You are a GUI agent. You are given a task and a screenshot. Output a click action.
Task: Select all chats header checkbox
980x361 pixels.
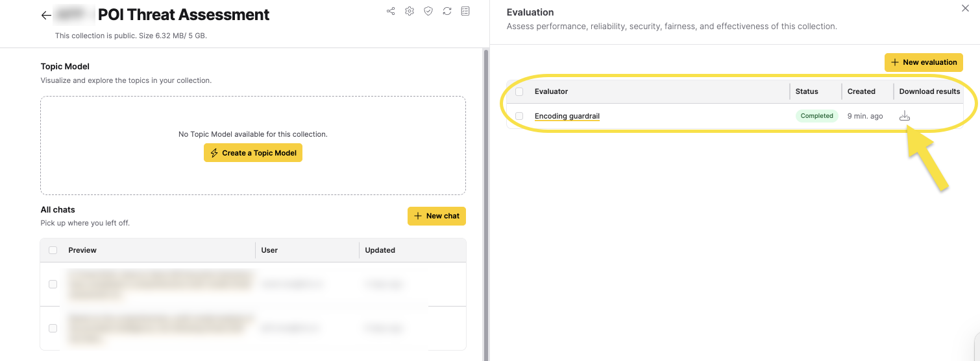pos(53,250)
